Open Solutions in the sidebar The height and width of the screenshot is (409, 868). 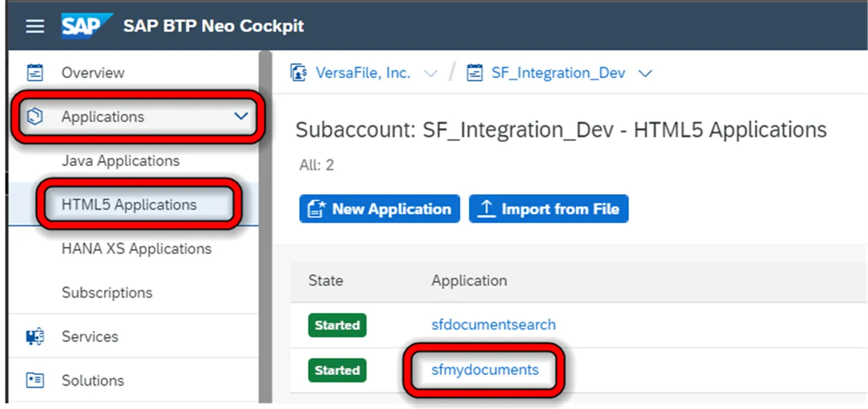(93, 380)
